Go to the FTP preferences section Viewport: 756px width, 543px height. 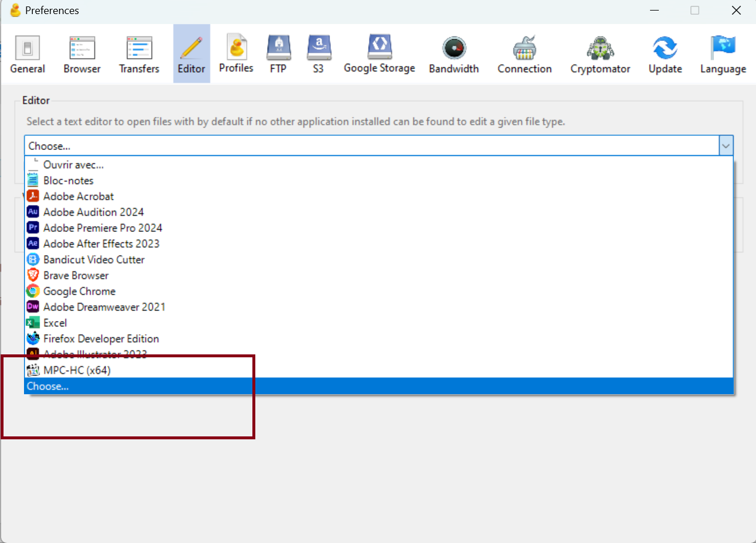point(278,54)
